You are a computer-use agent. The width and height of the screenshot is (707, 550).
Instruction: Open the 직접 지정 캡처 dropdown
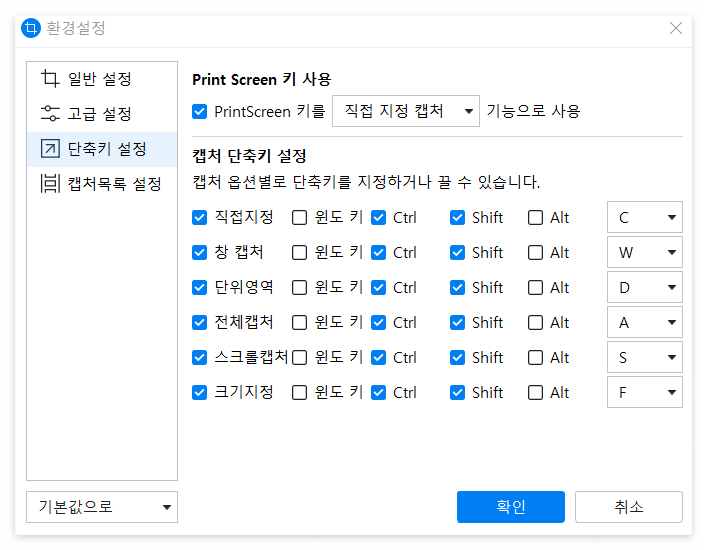[x=406, y=111]
